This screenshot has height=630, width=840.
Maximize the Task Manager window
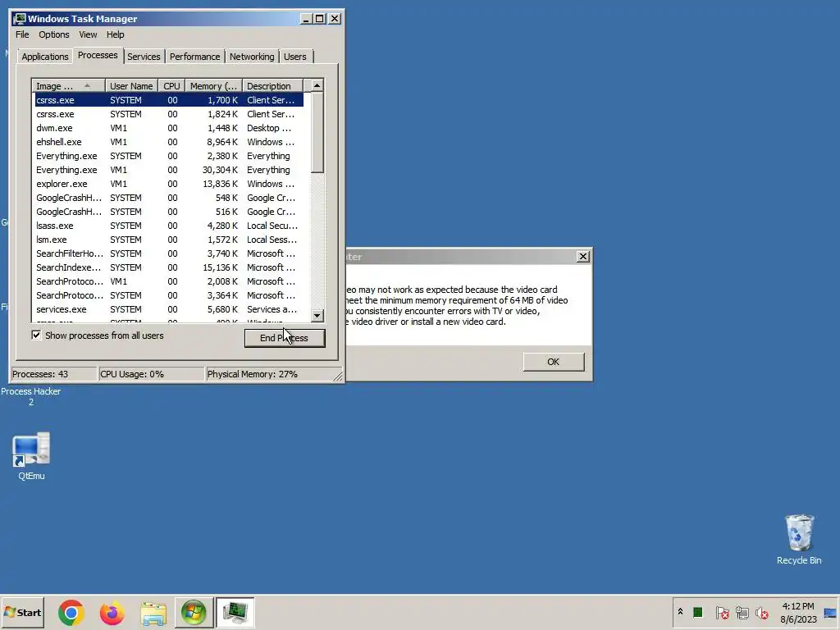click(x=320, y=19)
